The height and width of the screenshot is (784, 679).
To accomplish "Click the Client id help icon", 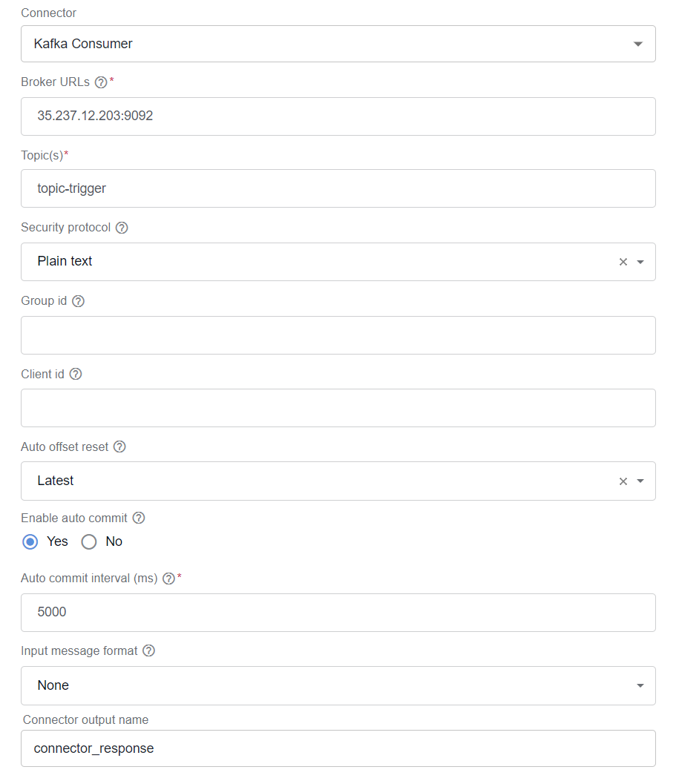I will pyautogui.click(x=76, y=375).
